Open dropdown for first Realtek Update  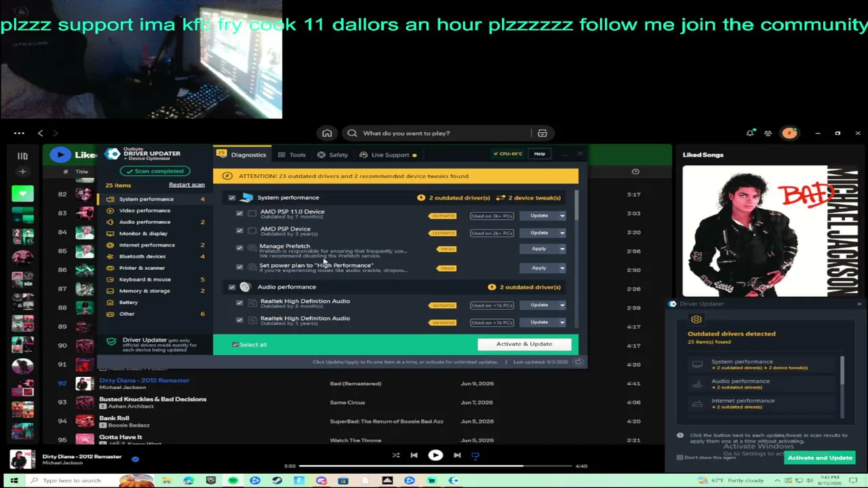[562, 305]
